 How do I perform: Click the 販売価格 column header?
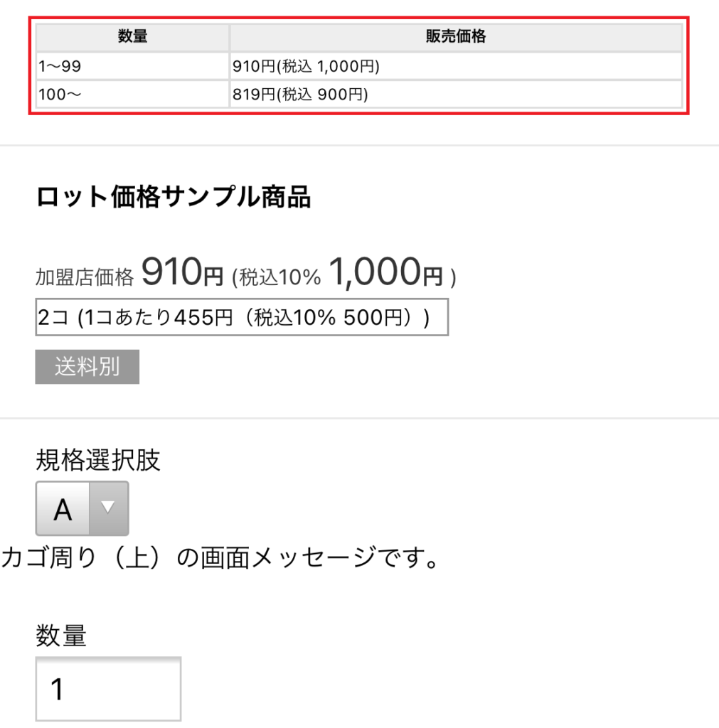pyautogui.click(x=456, y=37)
